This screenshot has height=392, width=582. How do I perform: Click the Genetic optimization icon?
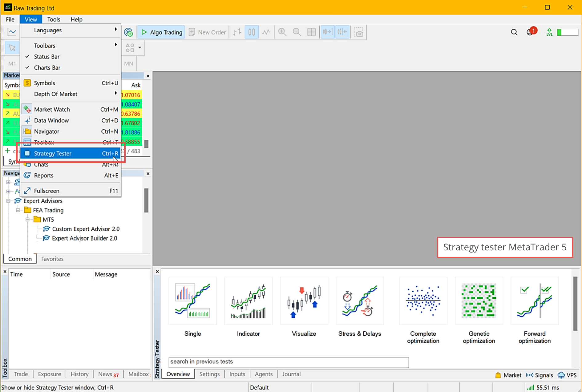click(479, 301)
